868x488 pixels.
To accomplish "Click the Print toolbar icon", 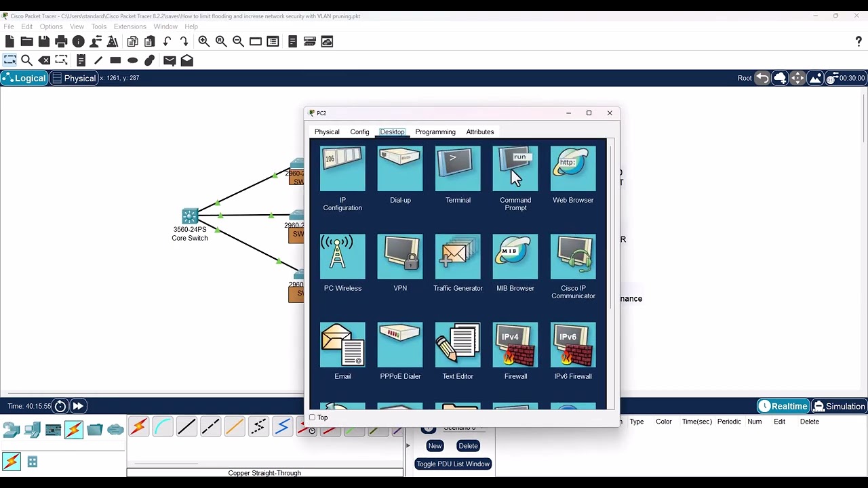I will [x=61, y=41].
